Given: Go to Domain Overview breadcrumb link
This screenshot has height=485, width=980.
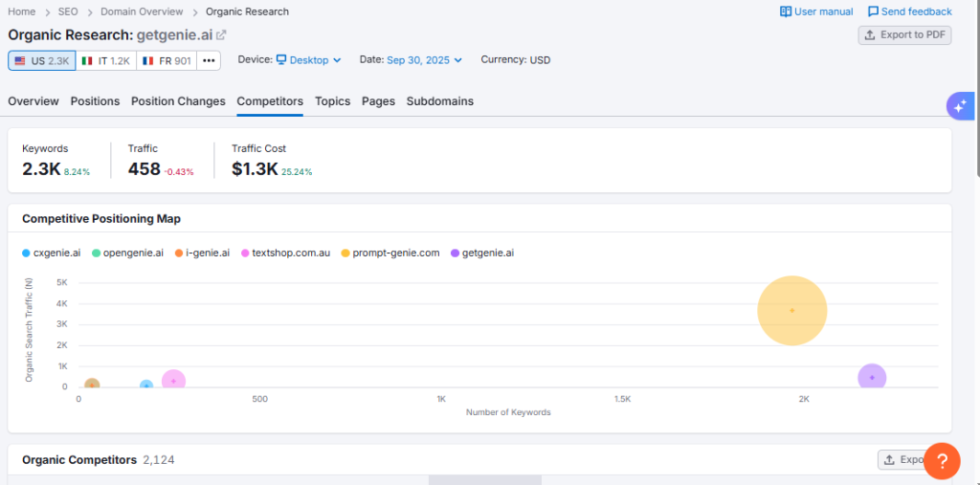Looking at the screenshot, I should pos(142,11).
